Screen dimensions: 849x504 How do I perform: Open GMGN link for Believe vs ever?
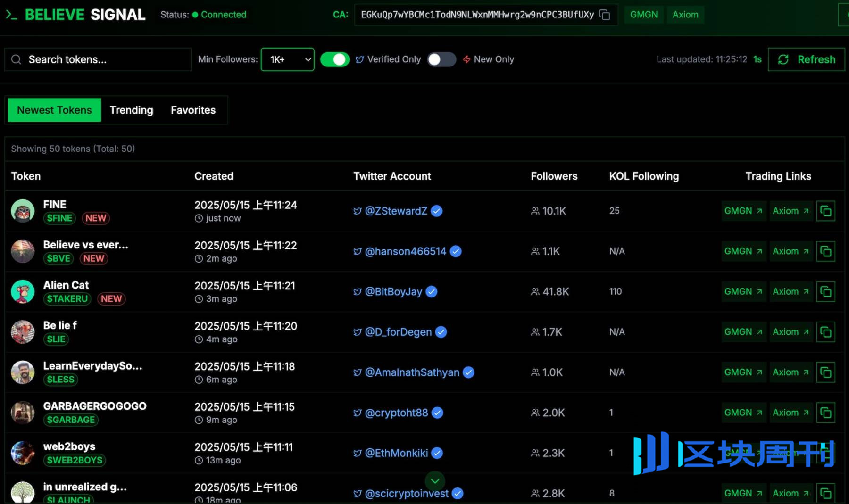pos(743,251)
